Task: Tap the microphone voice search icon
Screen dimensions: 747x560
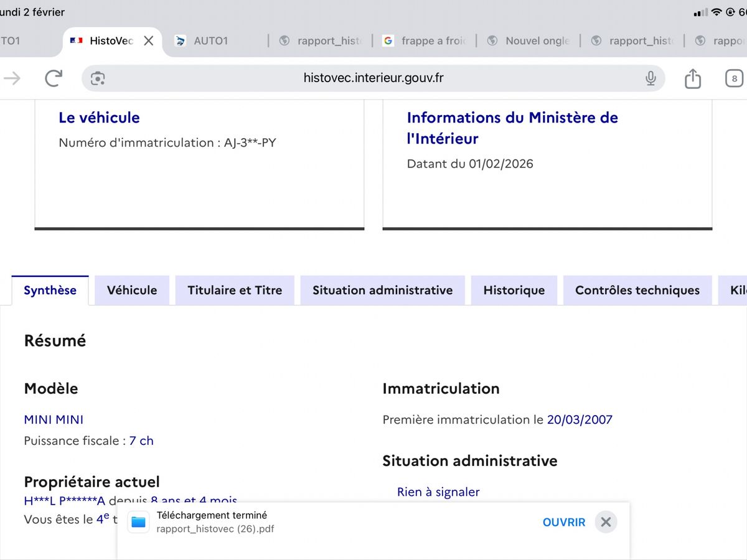Action: [x=651, y=78]
